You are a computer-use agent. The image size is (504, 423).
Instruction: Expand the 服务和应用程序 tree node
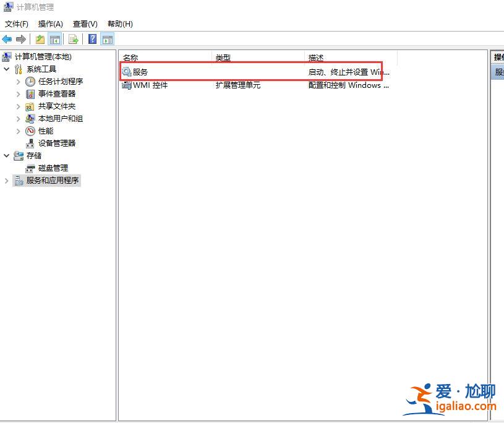tap(6, 180)
